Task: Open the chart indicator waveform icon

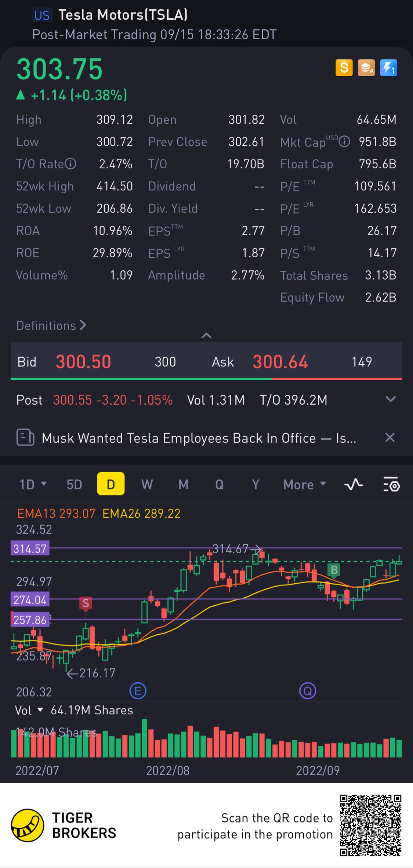Action: (x=354, y=485)
